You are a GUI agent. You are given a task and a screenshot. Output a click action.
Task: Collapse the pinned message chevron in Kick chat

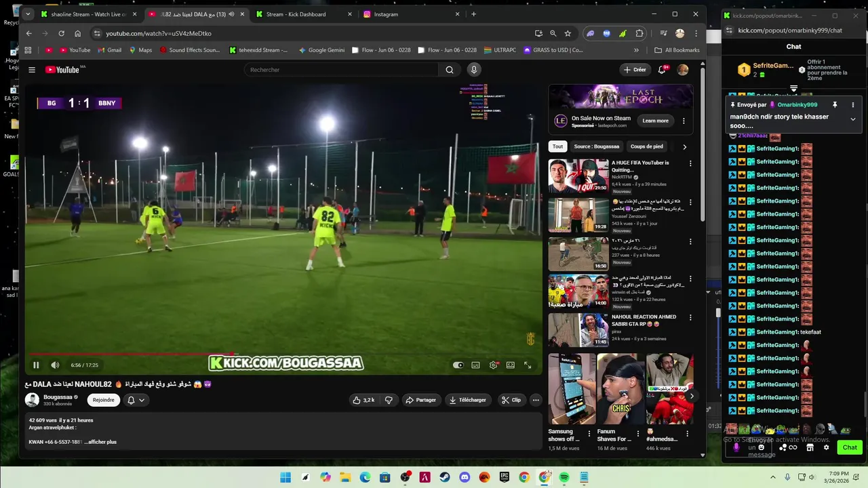pos(853,119)
